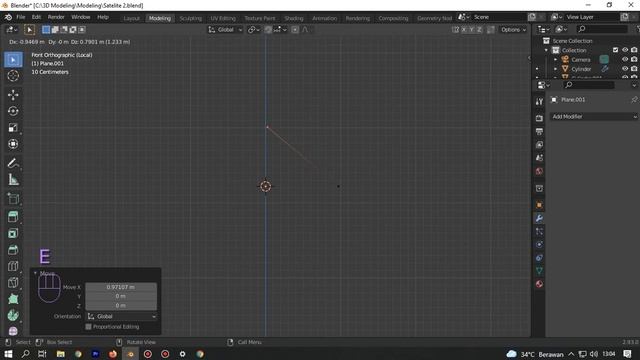Viewport: 640px width, 360px height.
Task: Switch to the Sculpting workspace tab
Action: 191,18
